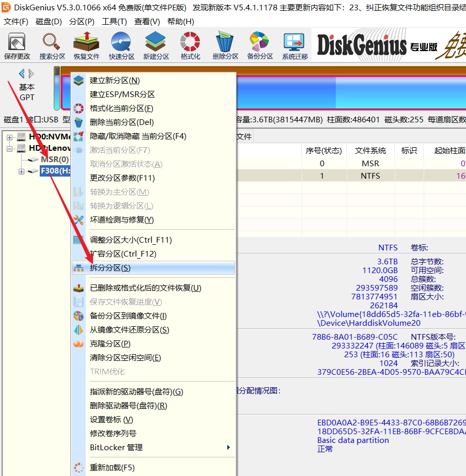Click the 标识 column header
This screenshot has width=466, height=476.
(409, 151)
